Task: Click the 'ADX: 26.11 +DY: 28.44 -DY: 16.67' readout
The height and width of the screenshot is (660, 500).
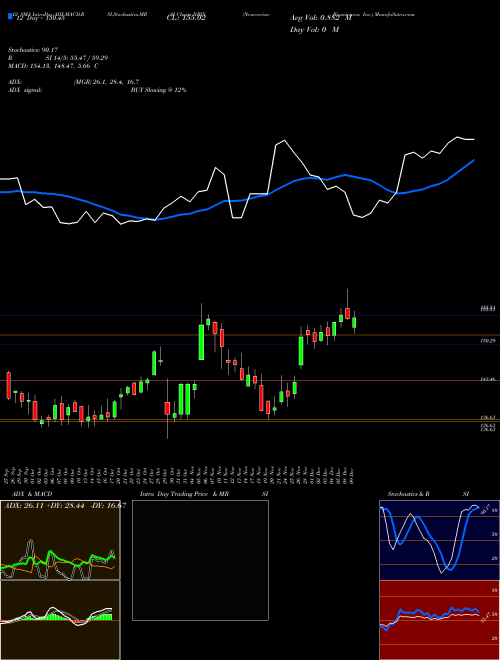Action: click(65, 506)
